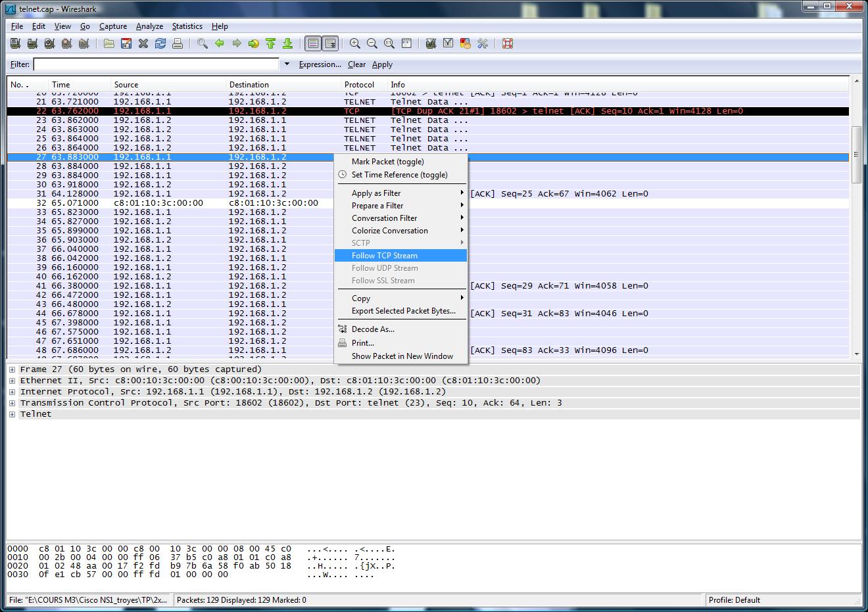Jump to the last packet icon
Image resolution: width=868 pixels, height=612 pixels.
288,43
